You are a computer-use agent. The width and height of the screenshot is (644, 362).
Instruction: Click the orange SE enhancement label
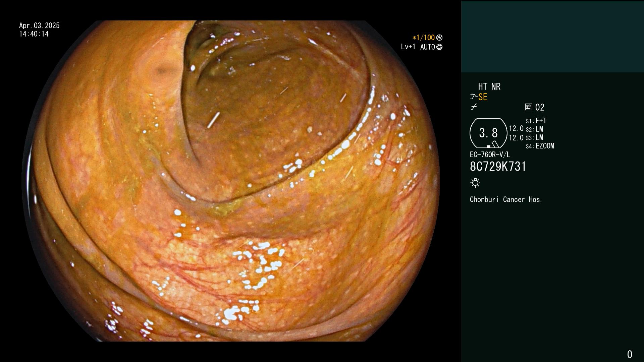tap(483, 97)
